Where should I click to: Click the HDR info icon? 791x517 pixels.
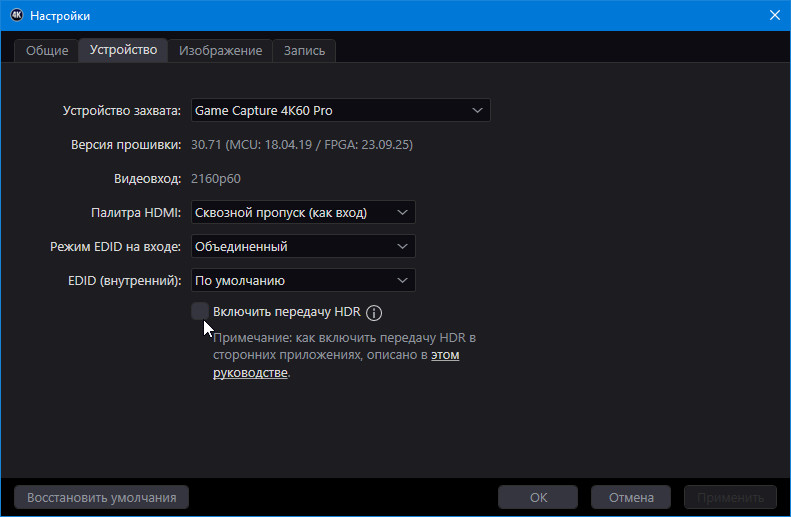pos(375,312)
